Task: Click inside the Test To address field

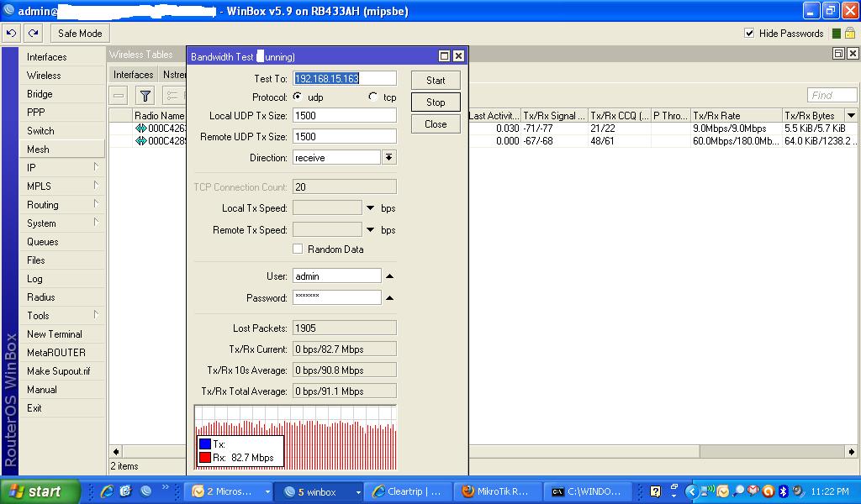Action: pos(343,77)
